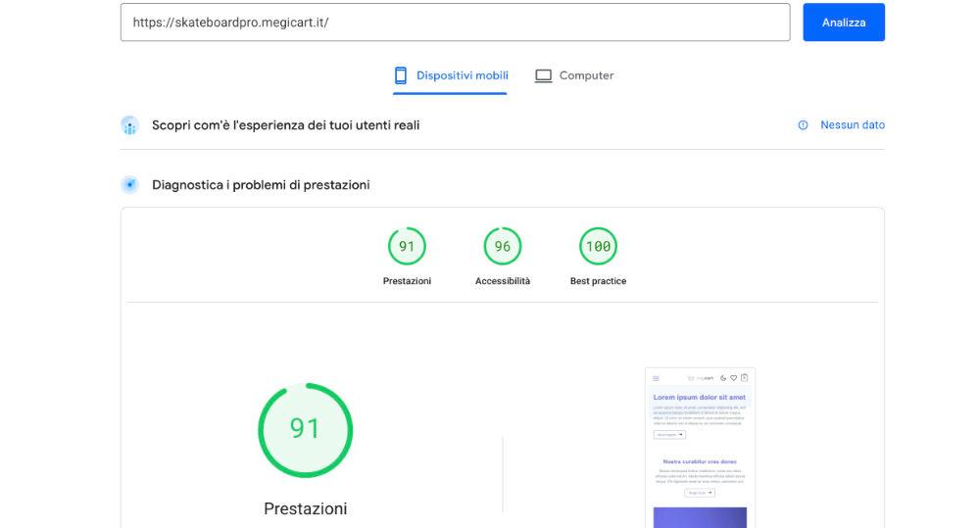The height and width of the screenshot is (528, 980).
Task: Click the cart icon in page preview
Action: [745, 377]
